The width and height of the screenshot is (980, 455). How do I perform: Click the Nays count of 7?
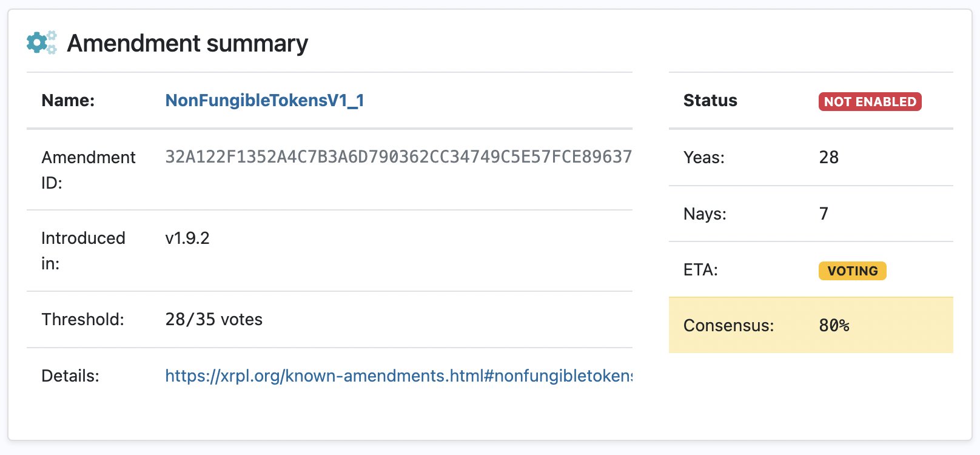[824, 214]
